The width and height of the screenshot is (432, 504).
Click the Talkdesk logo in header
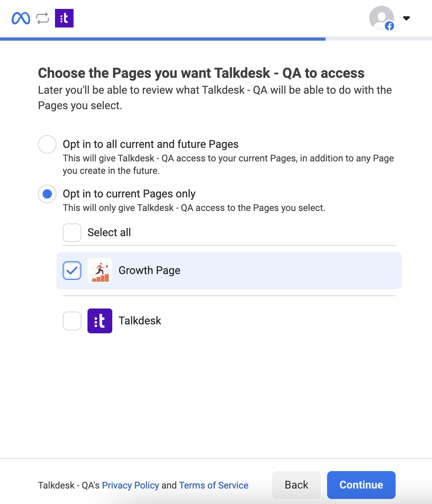coord(64,18)
